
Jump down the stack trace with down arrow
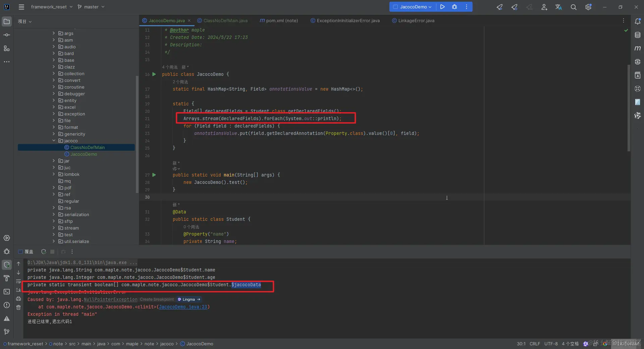[18, 272]
